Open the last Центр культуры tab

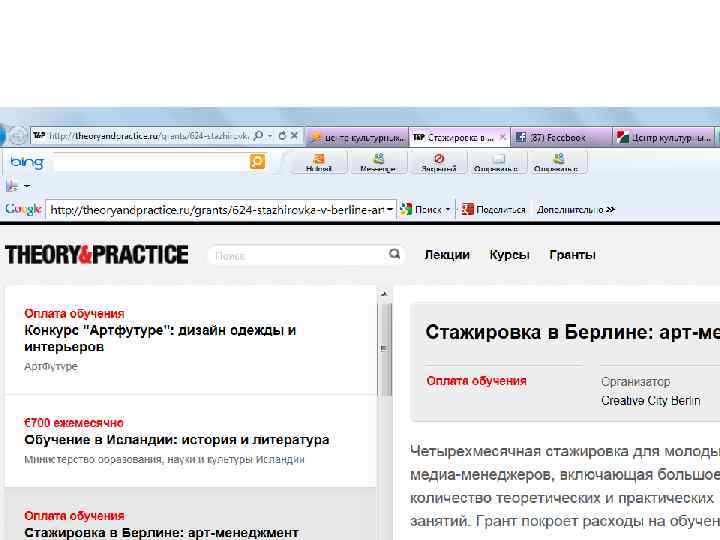point(664,137)
